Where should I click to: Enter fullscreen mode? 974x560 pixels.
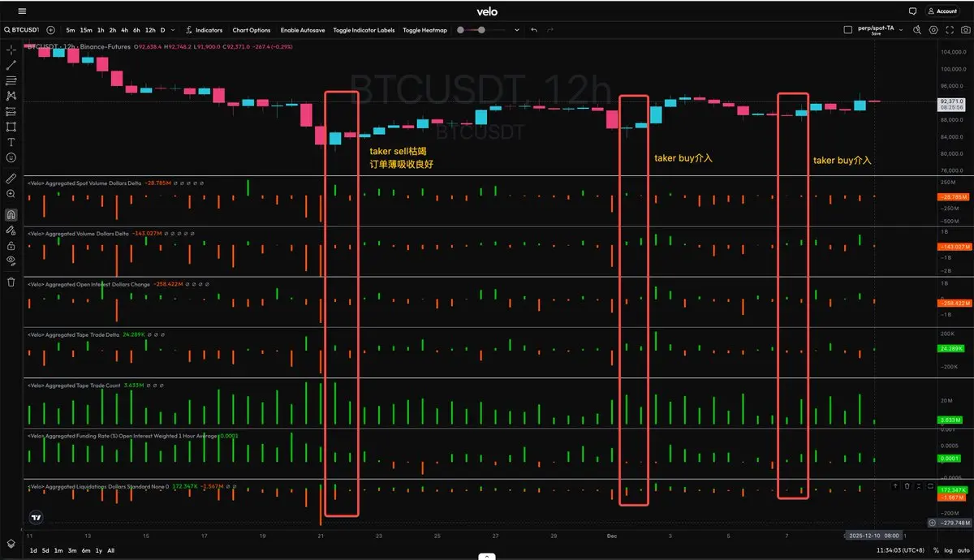click(949, 30)
